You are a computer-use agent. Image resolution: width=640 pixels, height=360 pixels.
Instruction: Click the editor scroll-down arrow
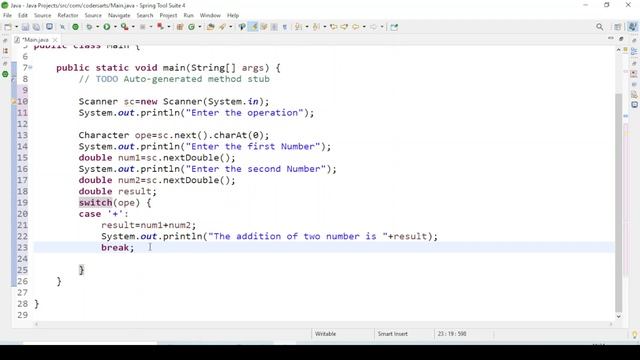pyautogui.click(x=619, y=316)
